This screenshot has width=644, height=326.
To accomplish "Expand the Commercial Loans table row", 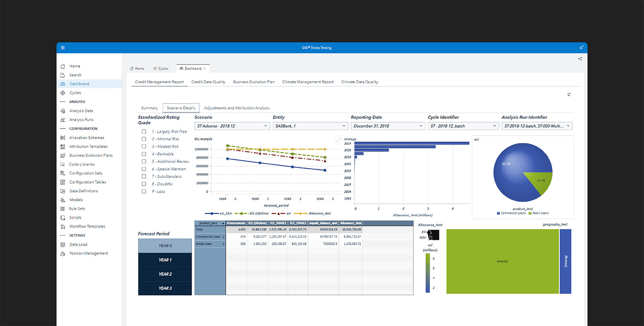I will click(x=223, y=237).
